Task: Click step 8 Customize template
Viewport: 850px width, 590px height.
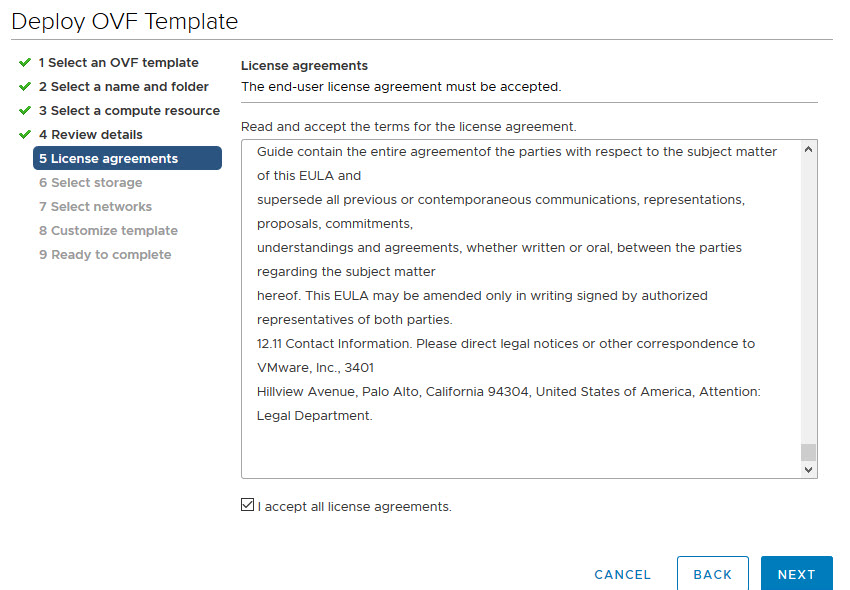Action: (108, 231)
